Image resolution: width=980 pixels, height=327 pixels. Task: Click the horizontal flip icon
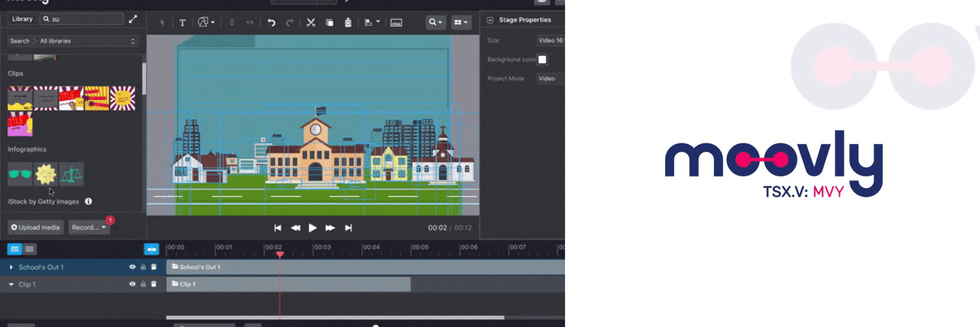coord(250,22)
